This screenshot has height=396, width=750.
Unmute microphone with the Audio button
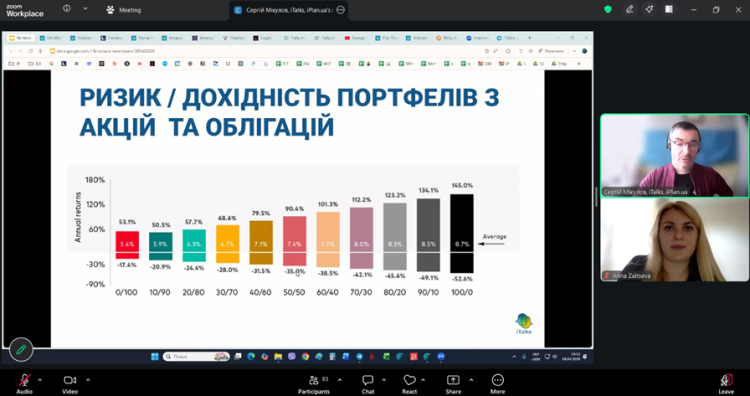click(x=24, y=383)
